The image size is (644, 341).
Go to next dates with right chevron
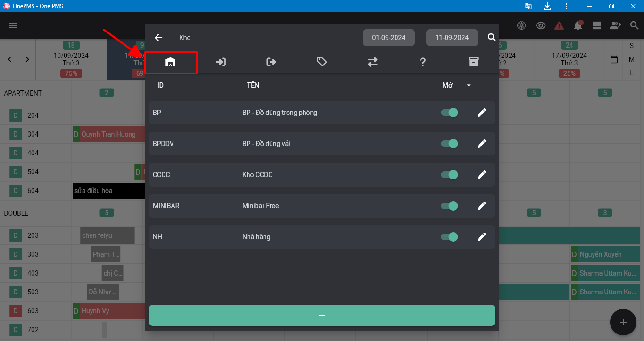coord(27,59)
